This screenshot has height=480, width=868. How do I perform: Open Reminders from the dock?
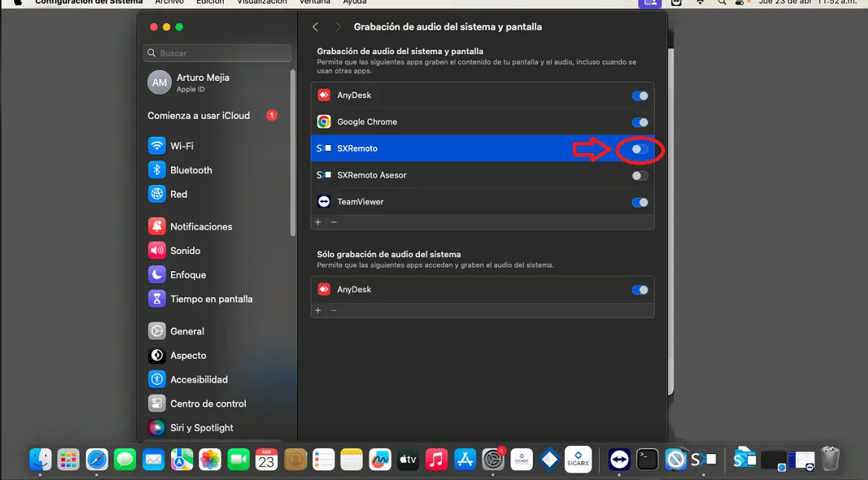point(323,459)
